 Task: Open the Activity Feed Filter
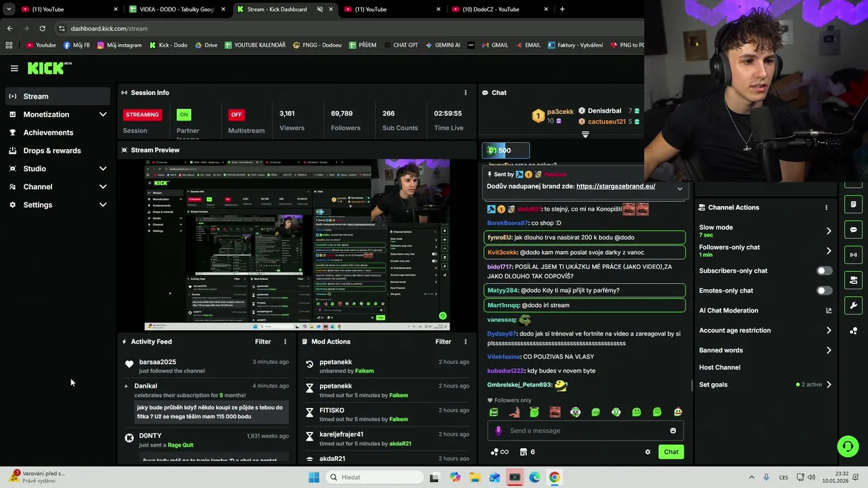pyautogui.click(x=262, y=342)
